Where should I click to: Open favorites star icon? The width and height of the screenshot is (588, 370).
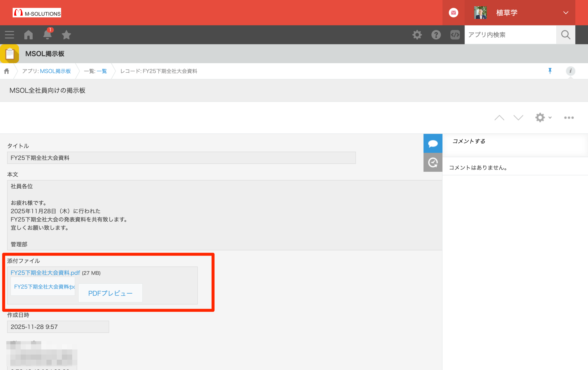coord(66,35)
